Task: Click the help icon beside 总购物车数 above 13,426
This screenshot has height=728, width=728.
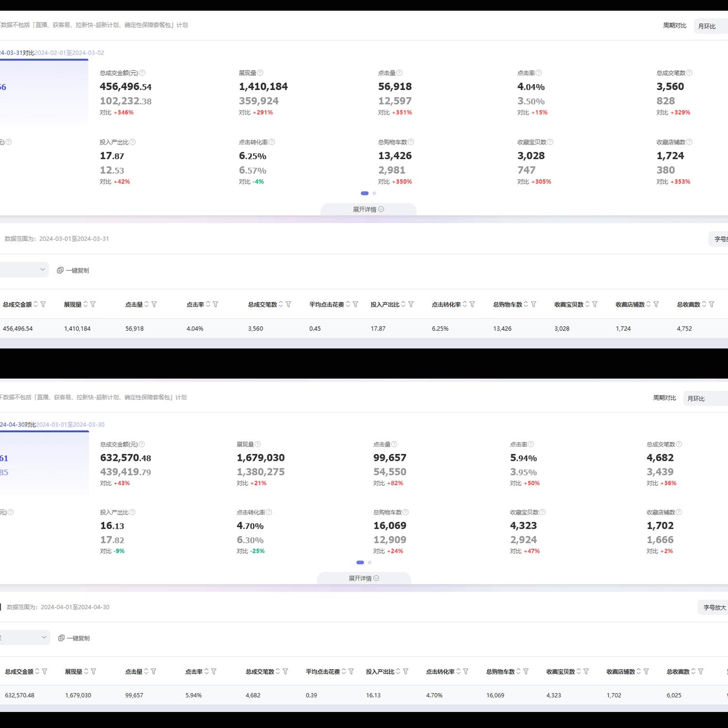Action: (411, 142)
